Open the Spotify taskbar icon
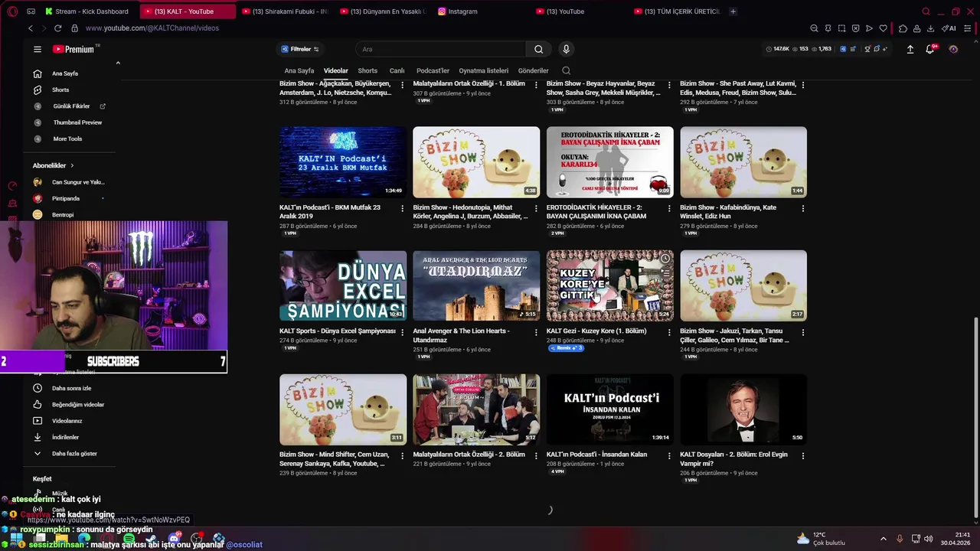The width and height of the screenshot is (980, 551). point(129,539)
